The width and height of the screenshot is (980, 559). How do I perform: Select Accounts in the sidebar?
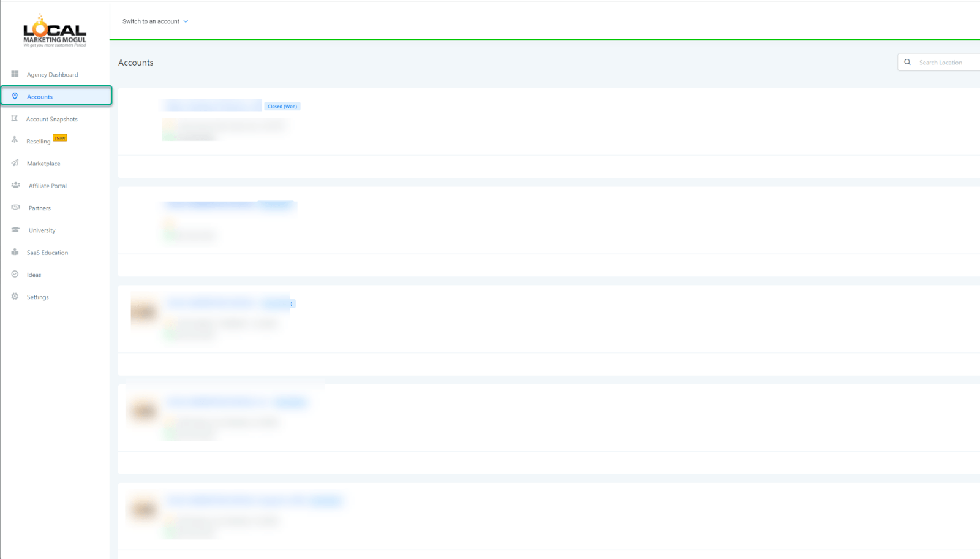[56, 96]
